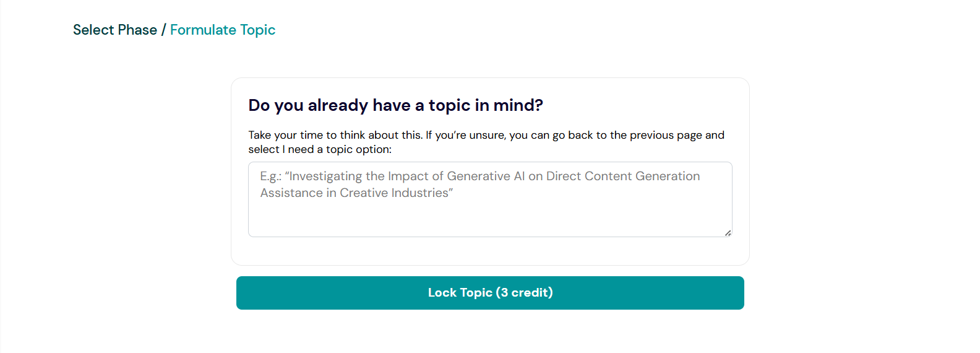Screen dimensions: 980x353
Task: Click the word 'Topic' in teal breadcrumb
Action: (257, 30)
